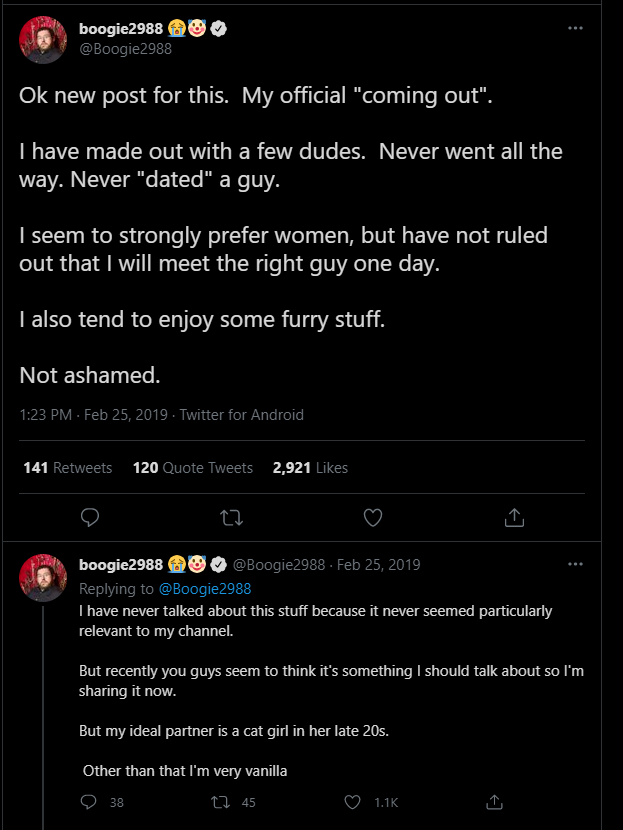This screenshot has width=623, height=830.
Task: Open the Twitter for Android source link
Action: pyautogui.click(x=241, y=414)
